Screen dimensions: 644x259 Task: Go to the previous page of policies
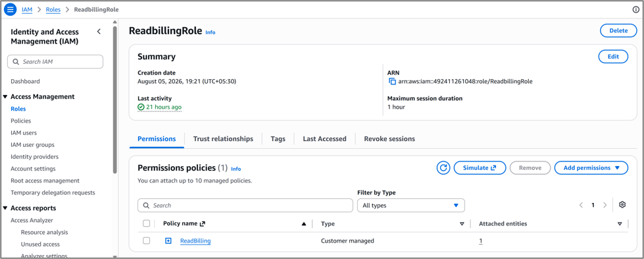[x=581, y=205]
